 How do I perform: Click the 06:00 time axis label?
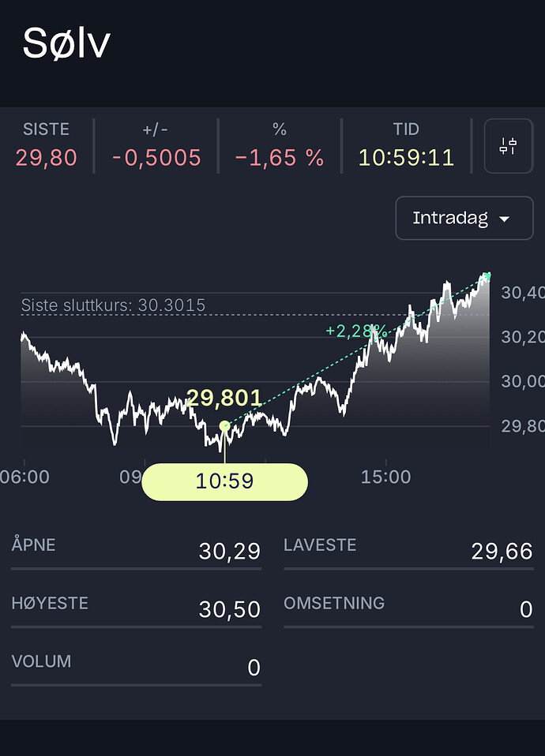[24, 477]
